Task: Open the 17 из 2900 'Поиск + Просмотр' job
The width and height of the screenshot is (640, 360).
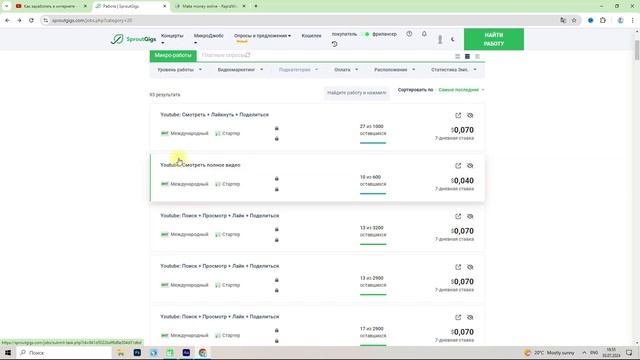Action: [x=220, y=317]
